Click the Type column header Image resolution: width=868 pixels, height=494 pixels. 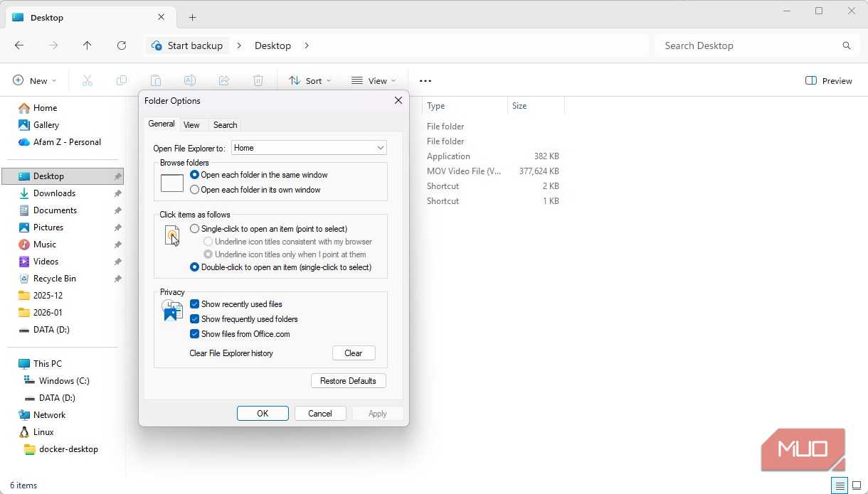coord(465,106)
